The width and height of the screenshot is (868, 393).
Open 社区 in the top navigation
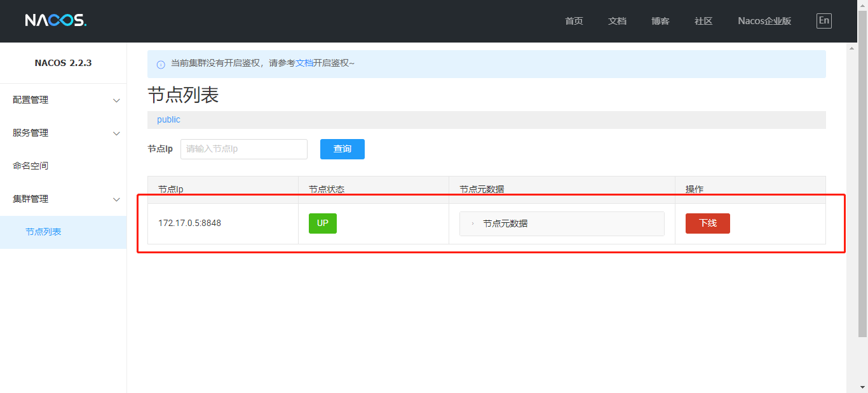703,21
